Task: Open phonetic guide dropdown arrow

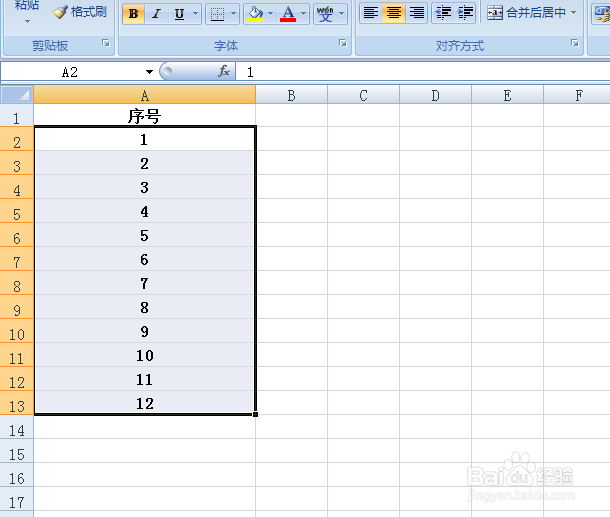Action: [342, 14]
